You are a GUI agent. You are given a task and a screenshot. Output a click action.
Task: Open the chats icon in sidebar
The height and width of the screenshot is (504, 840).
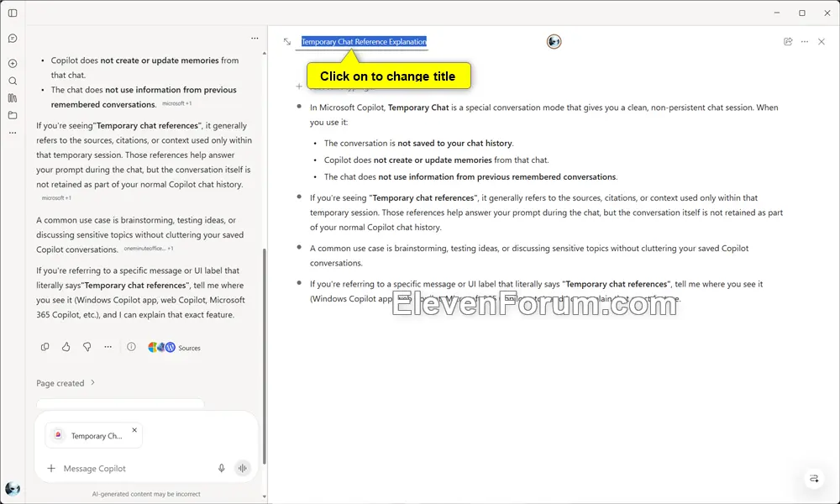(13, 39)
